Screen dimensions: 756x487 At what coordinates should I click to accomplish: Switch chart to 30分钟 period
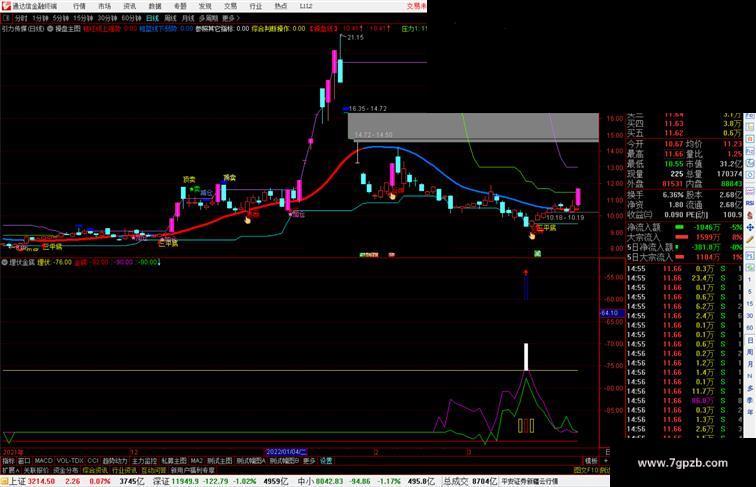click(107, 18)
